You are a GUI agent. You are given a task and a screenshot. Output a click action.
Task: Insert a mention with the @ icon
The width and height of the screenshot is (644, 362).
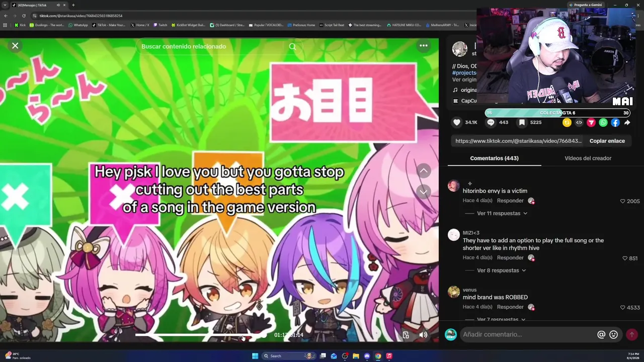(x=601, y=334)
